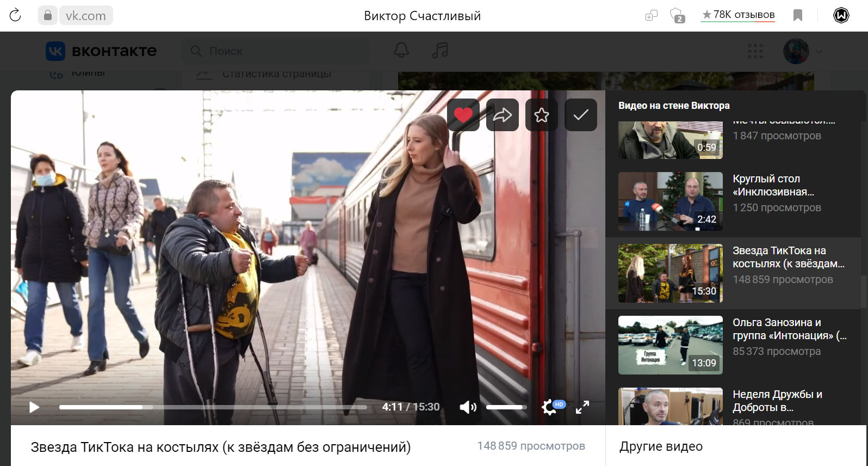The width and height of the screenshot is (868, 466).
Task: Play the video
Action: 34,407
